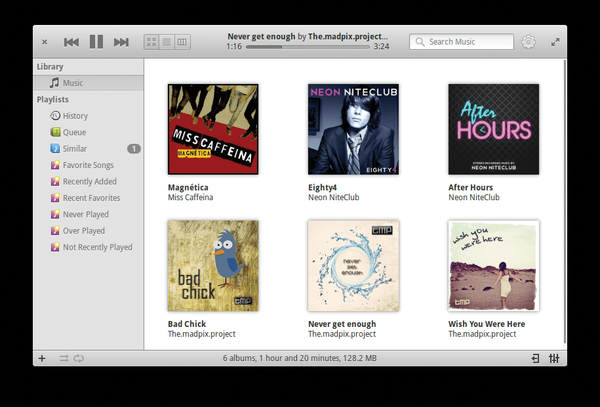
Task: Select Music in the Library
Action: tap(88, 83)
